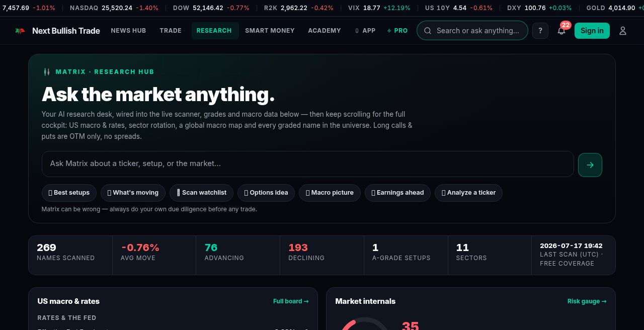Open the ACADEMY menu
This screenshot has height=330, width=644.
click(x=325, y=31)
